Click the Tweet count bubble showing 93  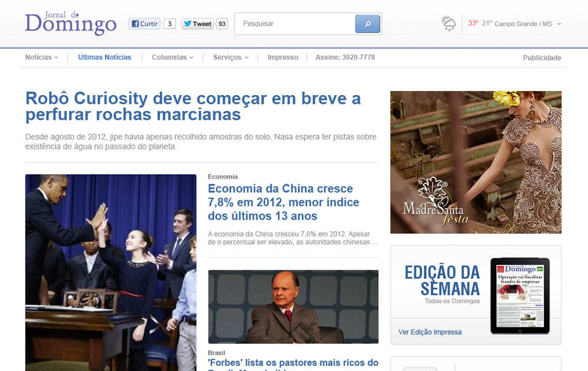(221, 24)
